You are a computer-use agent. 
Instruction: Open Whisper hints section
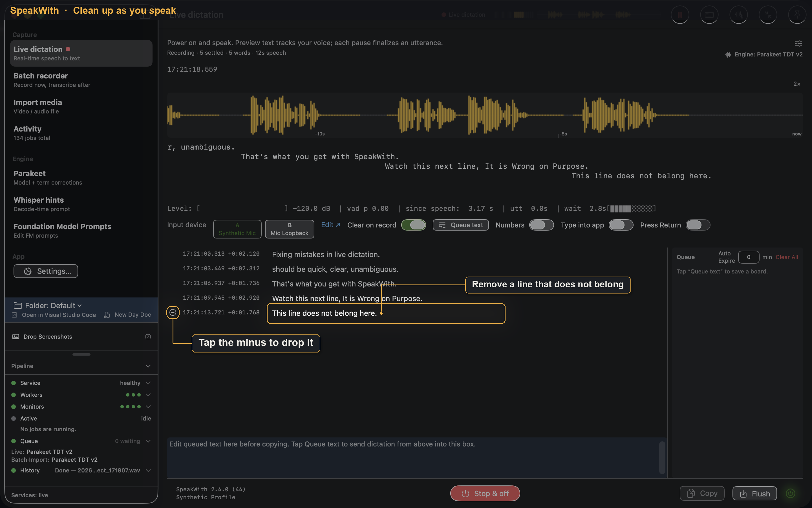[x=81, y=204]
